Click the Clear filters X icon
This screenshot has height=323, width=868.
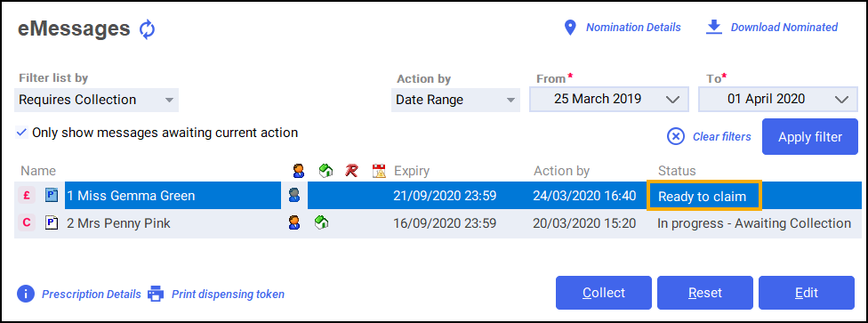point(675,136)
